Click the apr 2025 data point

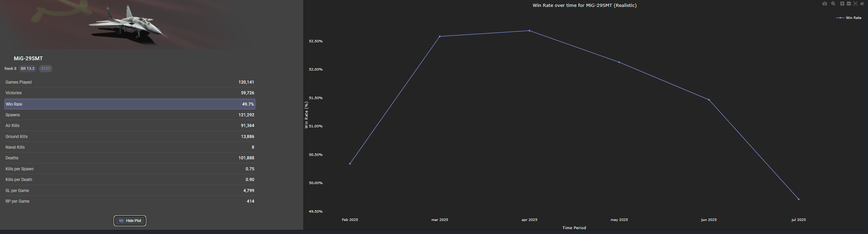[x=529, y=31]
